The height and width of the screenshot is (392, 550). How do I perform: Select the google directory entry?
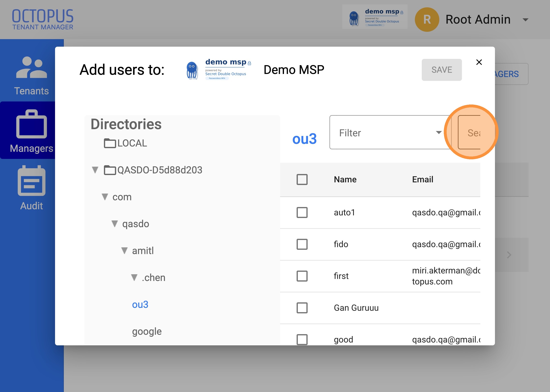[147, 332]
